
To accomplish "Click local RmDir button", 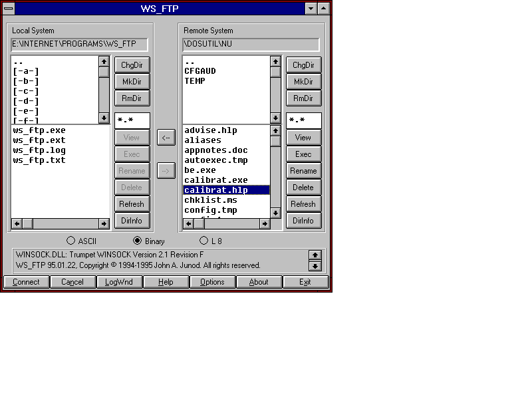I will (132, 98).
